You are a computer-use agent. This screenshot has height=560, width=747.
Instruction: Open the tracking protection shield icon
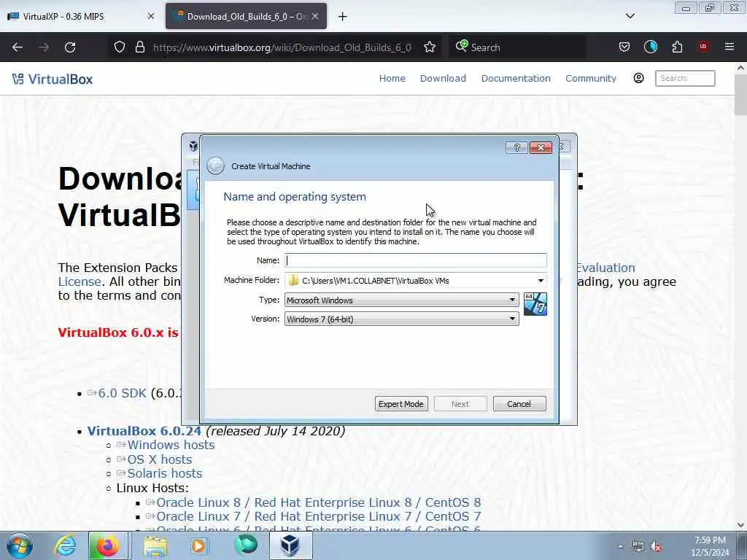120,47
